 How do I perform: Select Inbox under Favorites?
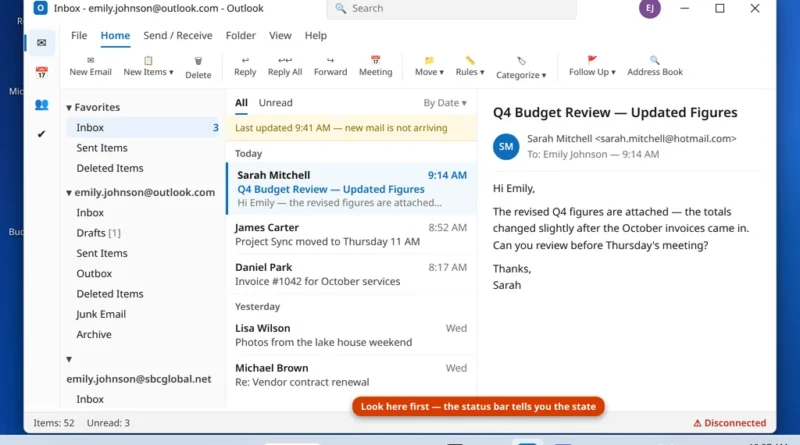click(x=143, y=128)
